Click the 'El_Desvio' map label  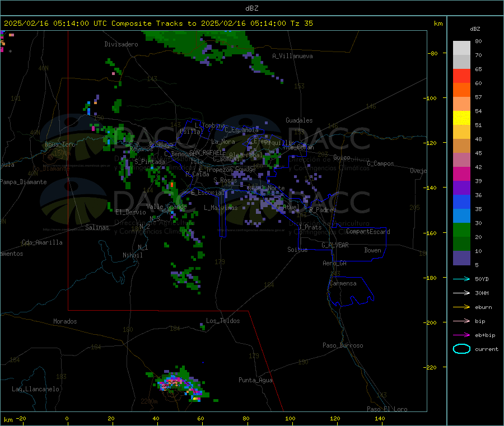pos(130,212)
